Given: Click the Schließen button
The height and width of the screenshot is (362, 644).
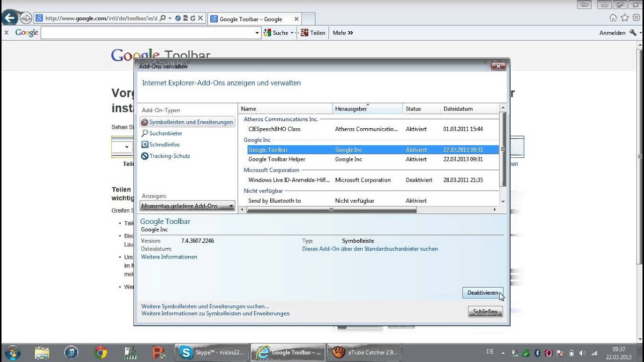Looking at the screenshot, I should point(485,312).
